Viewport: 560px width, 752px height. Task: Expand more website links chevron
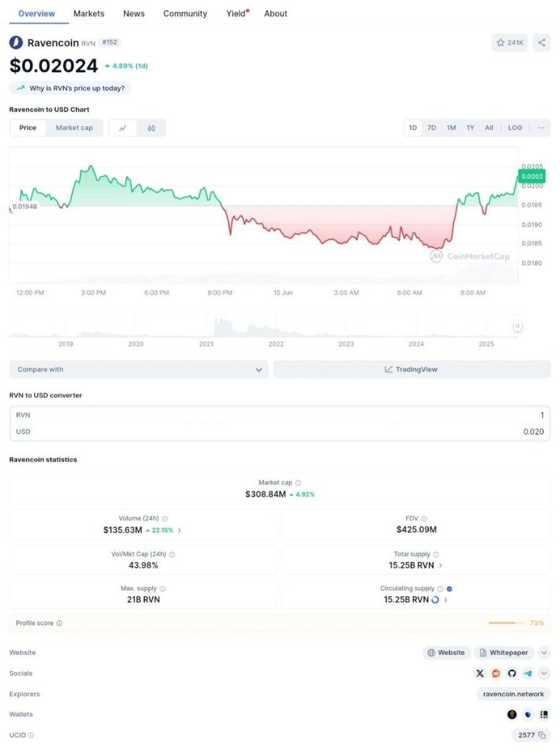coord(544,653)
